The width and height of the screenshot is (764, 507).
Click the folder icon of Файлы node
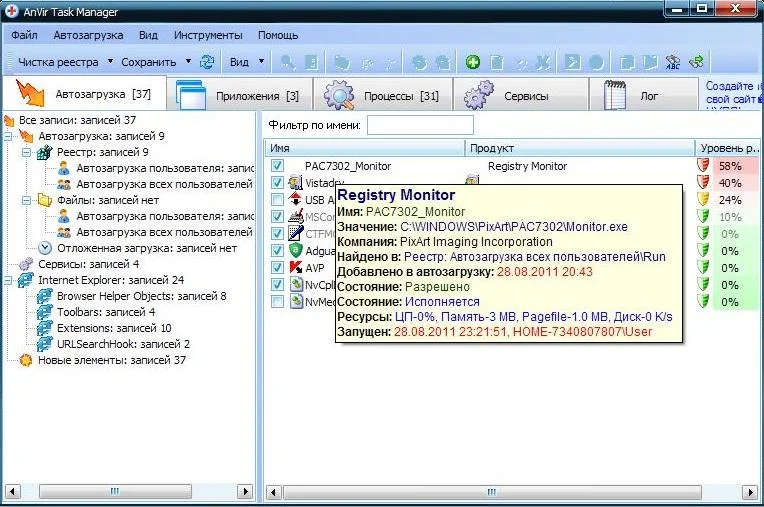point(45,200)
